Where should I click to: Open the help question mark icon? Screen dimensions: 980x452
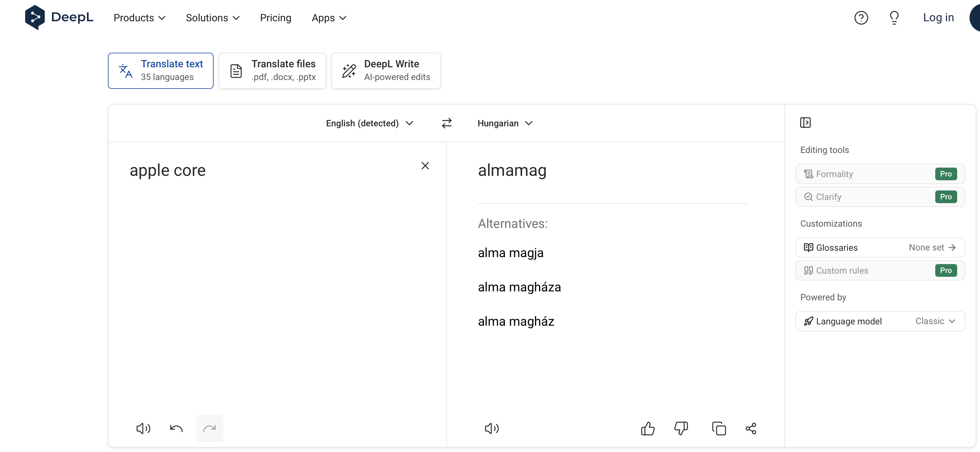[861, 18]
